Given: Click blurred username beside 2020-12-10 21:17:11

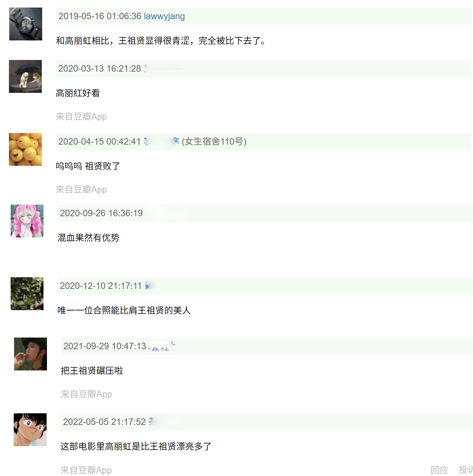Looking at the screenshot, I should pyautogui.click(x=148, y=286).
